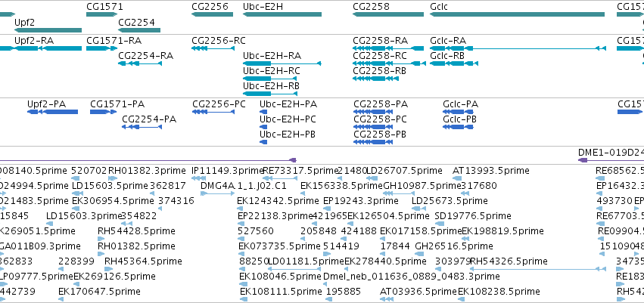Click protein Ubc-E2H-PA
The image size is (644, 303).
point(263,112)
